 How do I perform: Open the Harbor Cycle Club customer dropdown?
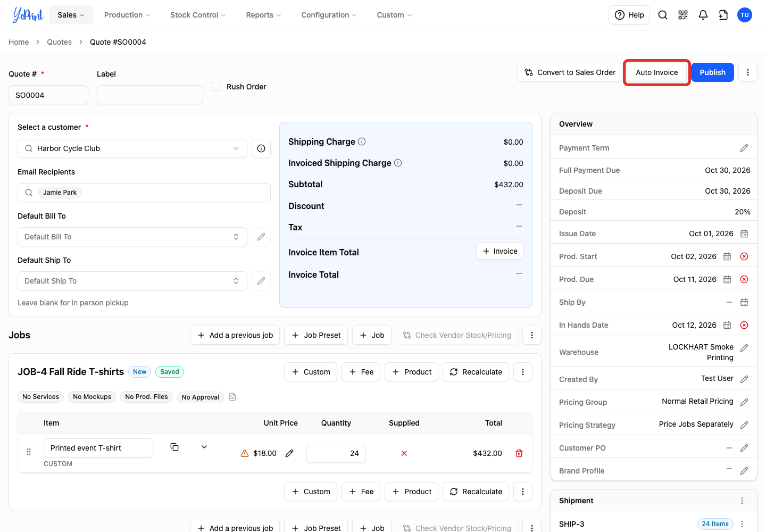(x=132, y=148)
